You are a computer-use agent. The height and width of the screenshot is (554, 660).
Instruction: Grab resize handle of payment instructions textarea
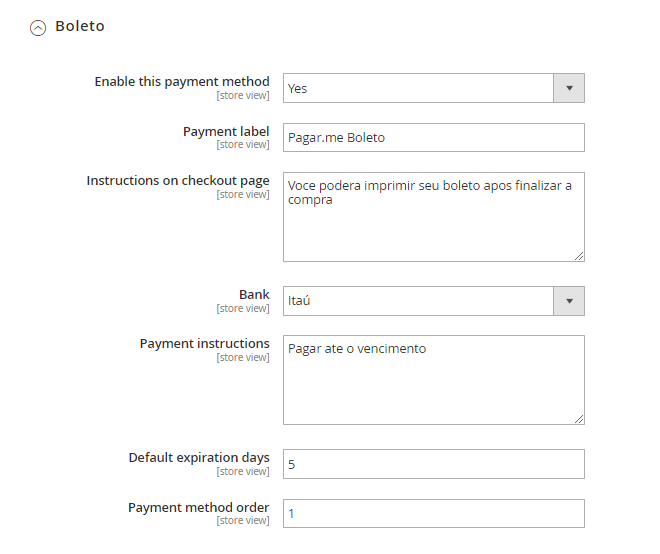coord(579,419)
